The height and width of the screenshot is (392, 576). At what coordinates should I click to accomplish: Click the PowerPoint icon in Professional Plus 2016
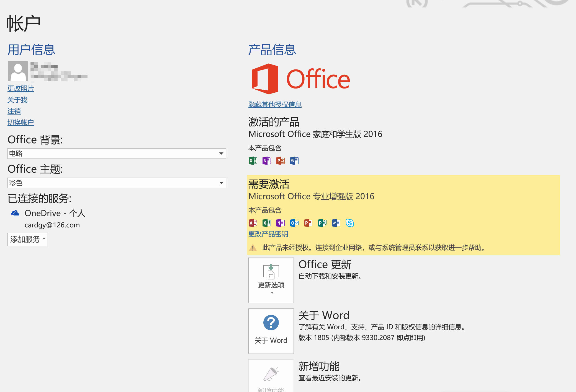point(308,223)
